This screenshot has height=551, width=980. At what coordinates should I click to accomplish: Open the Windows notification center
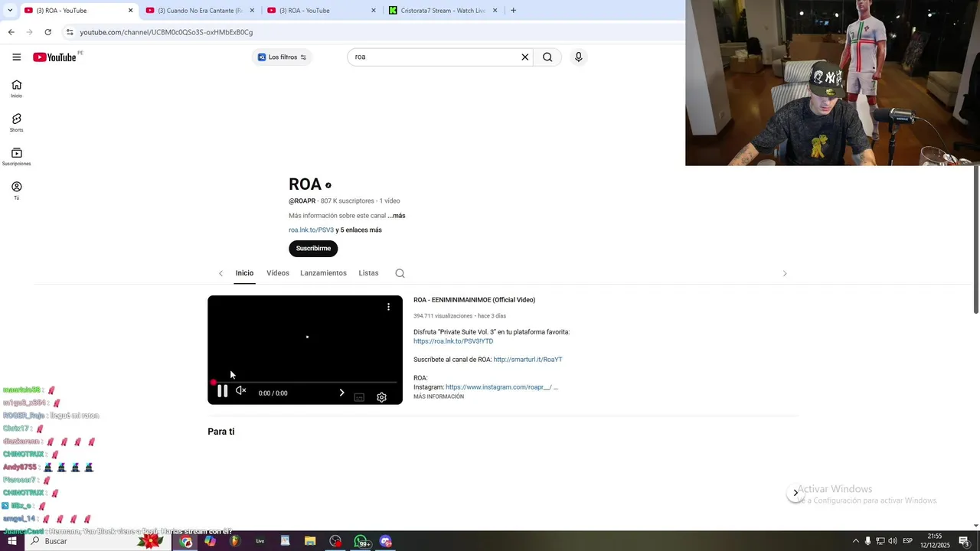click(x=964, y=541)
